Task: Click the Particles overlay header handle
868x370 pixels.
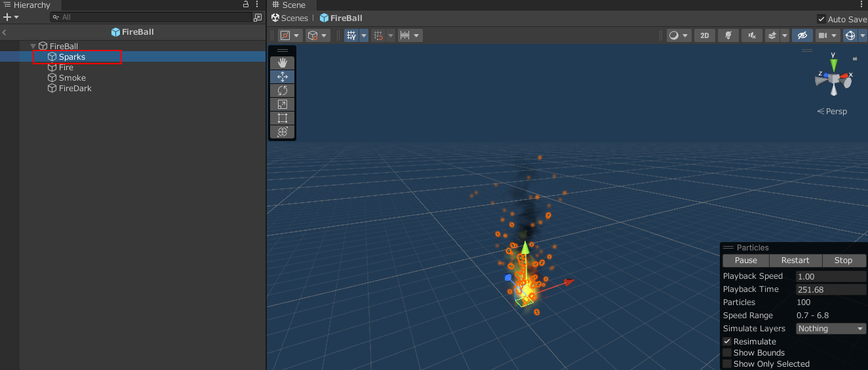Action: (728, 248)
